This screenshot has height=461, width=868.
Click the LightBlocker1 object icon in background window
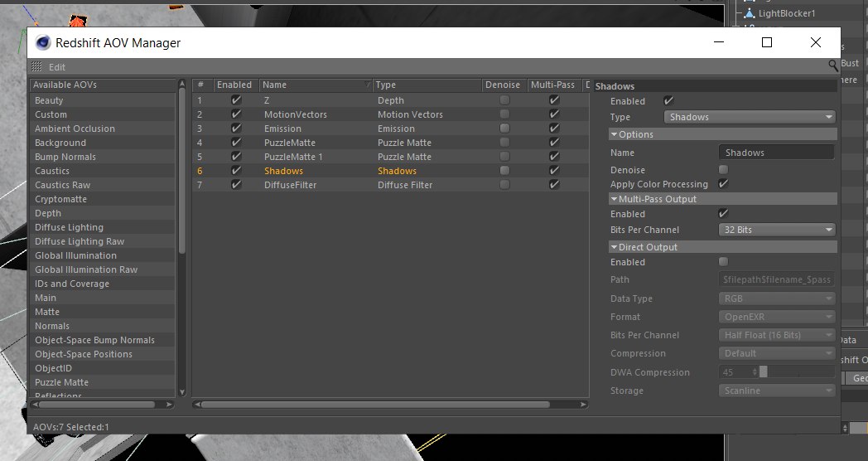click(x=750, y=13)
